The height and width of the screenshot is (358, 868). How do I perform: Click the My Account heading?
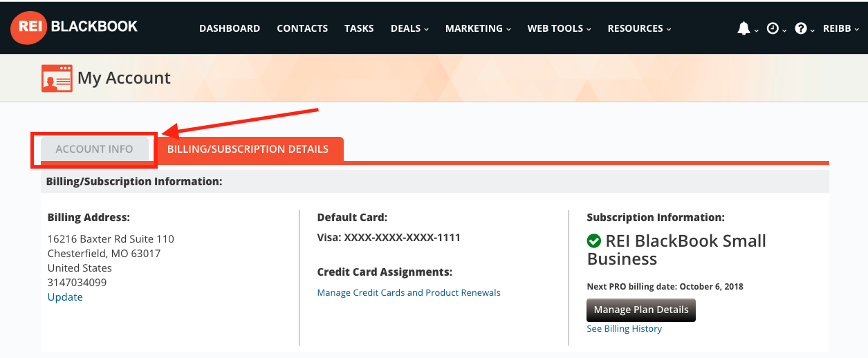tap(124, 78)
